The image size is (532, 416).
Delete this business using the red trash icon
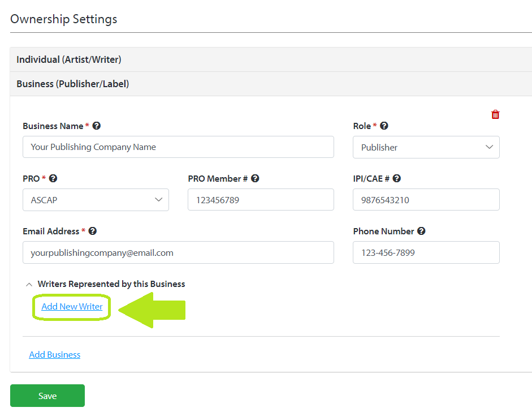495,114
